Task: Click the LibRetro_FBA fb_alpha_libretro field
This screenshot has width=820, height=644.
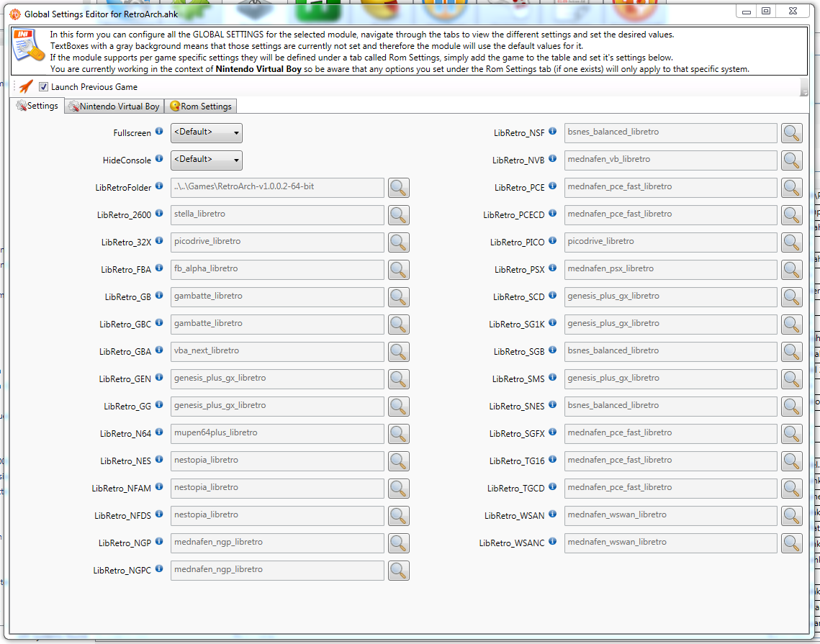Action: pyautogui.click(x=277, y=270)
